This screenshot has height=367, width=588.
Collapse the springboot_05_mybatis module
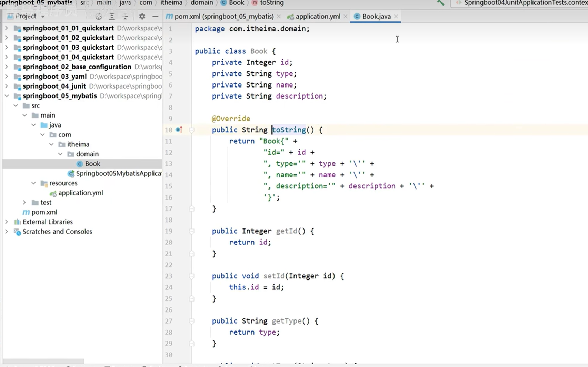(x=7, y=96)
